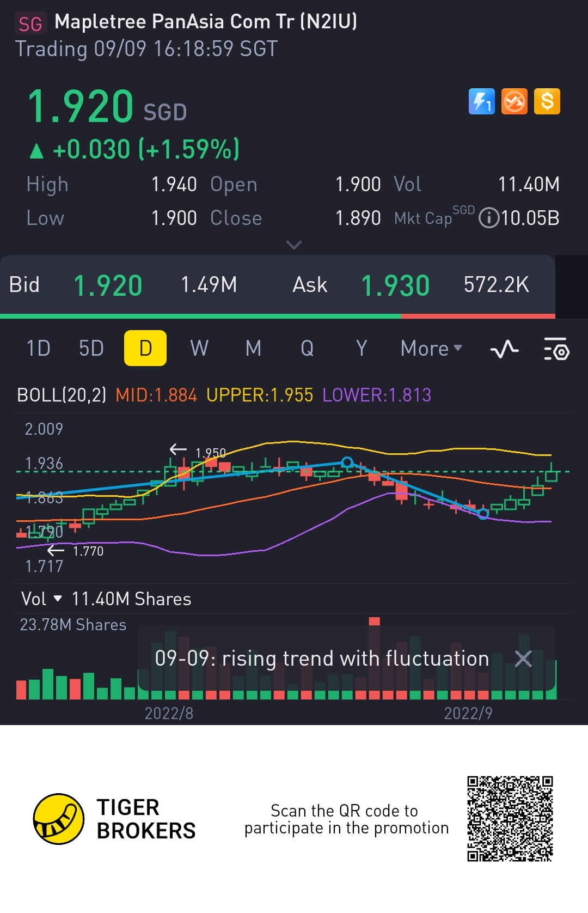Switch to Q quarterly chart tab
Viewport: 588px width, 913px height.
[307, 348]
